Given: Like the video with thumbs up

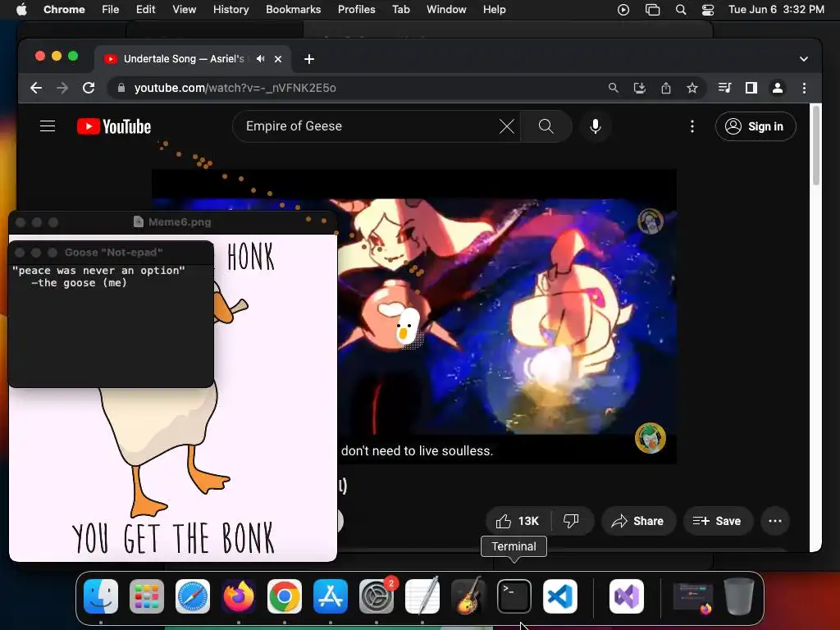Looking at the screenshot, I should click(x=518, y=521).
